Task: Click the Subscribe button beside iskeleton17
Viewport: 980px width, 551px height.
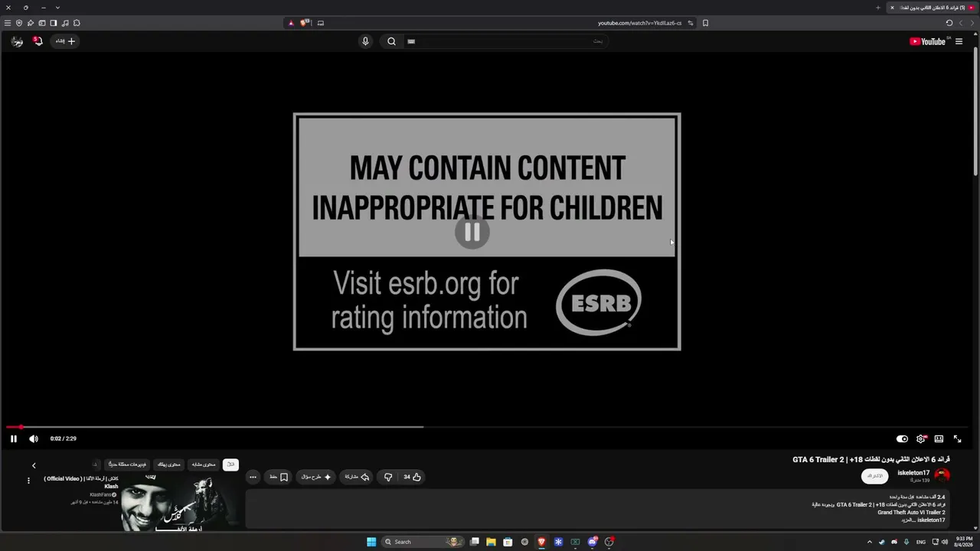Action: [875, 476]
